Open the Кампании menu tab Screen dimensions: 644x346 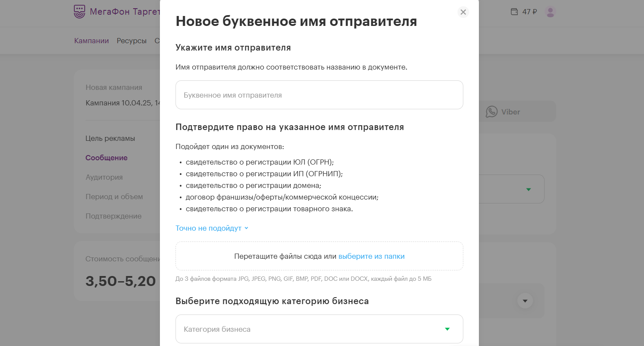coord(91,41)
